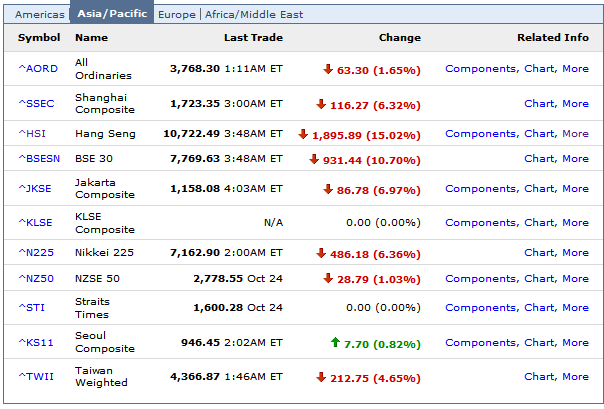The image size is (604, 409).
Task: Open the ^SSEC symbol link
Action: click(x=37, y=104)
